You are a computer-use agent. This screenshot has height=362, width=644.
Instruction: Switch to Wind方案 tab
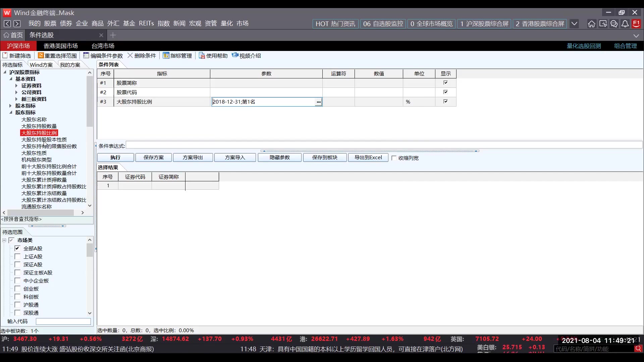(41, 65)
